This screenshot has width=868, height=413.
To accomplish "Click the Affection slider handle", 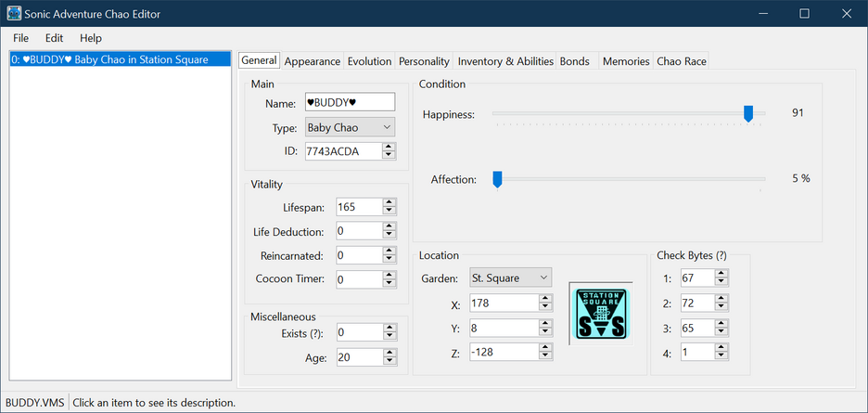I will click(497, 179).
